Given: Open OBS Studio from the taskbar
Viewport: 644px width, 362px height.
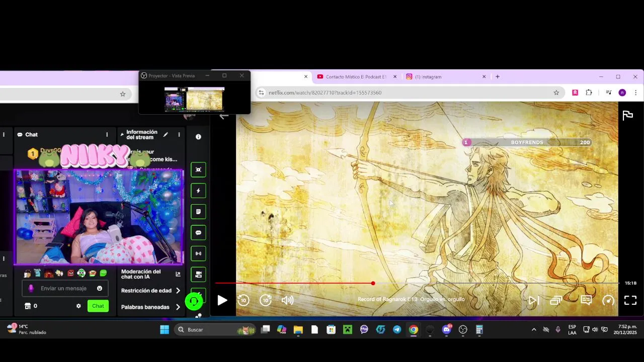Looking at the screenshot, I should tap(463, 330).
